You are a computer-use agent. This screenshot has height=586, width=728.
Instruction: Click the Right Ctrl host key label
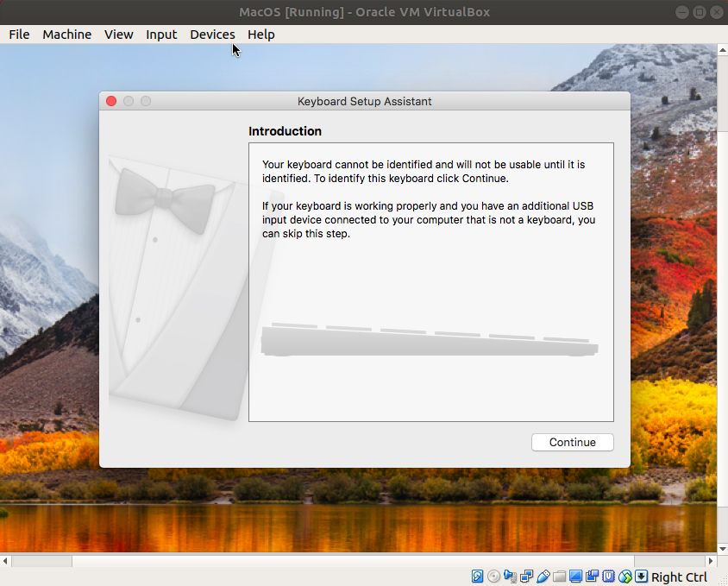pos(679,577)
